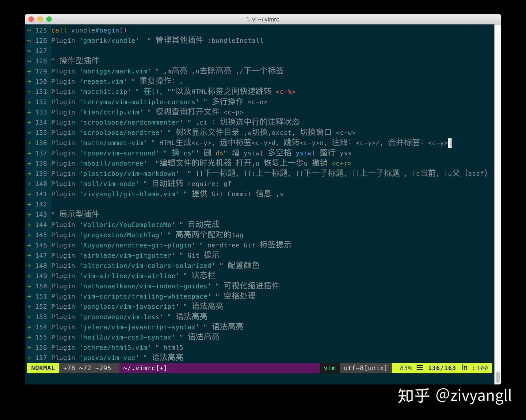Click the + diff sign beside line 129
Viewport: 526px width, 420px height.
(x=29, y=71)
